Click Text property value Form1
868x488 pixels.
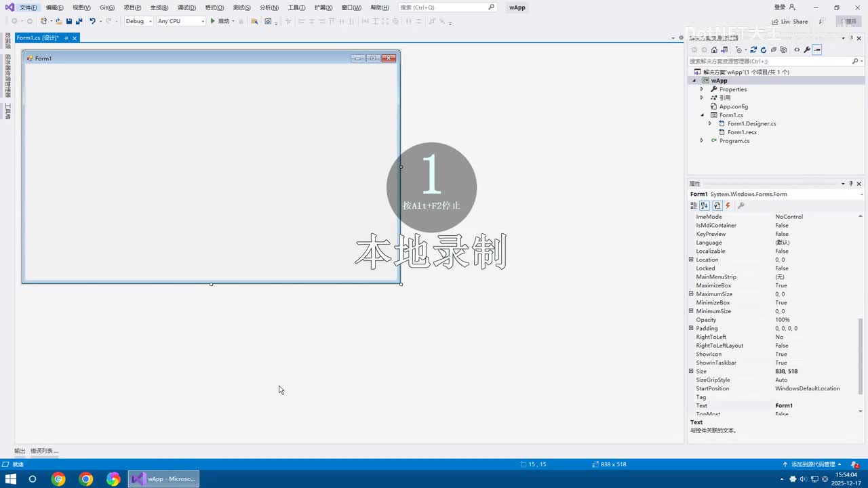click(783, 405)
